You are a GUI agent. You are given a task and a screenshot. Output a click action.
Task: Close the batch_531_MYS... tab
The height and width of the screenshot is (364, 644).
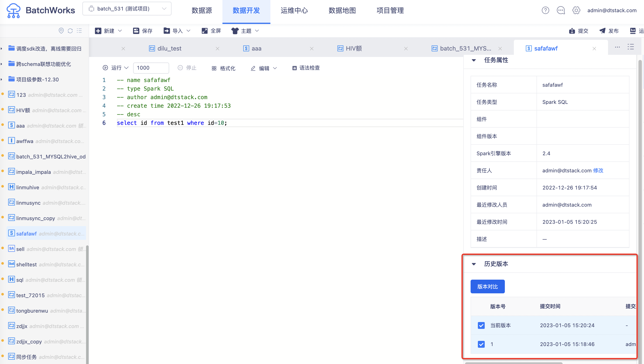500,49
